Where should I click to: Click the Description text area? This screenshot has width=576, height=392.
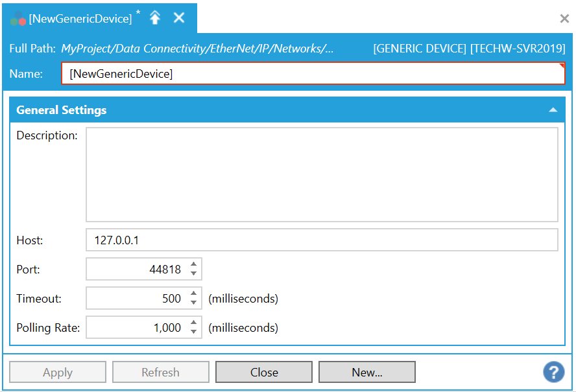[321, 174]
